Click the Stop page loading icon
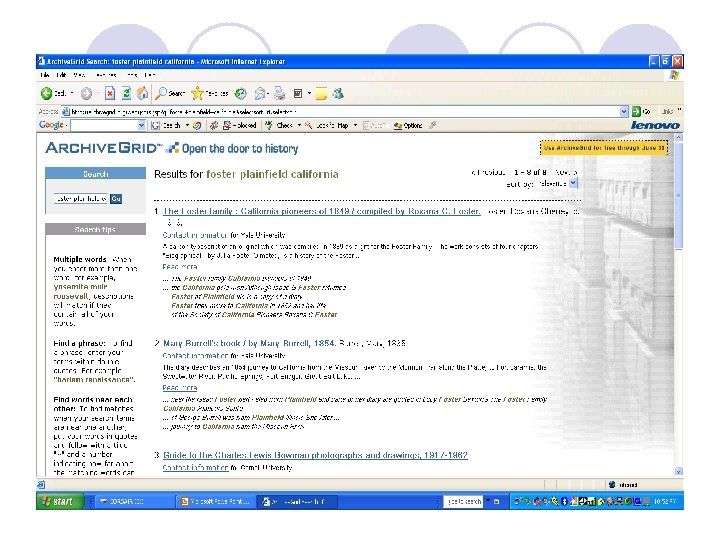The height and width of the screenshot is (540, 720). click(x=110, y=94)
